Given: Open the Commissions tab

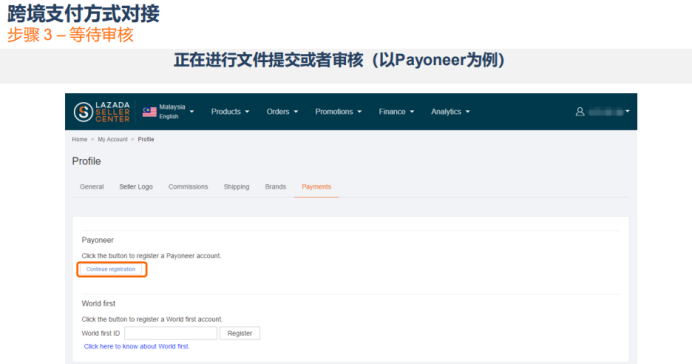Looking at the screenshot, I should pos(188,187).
